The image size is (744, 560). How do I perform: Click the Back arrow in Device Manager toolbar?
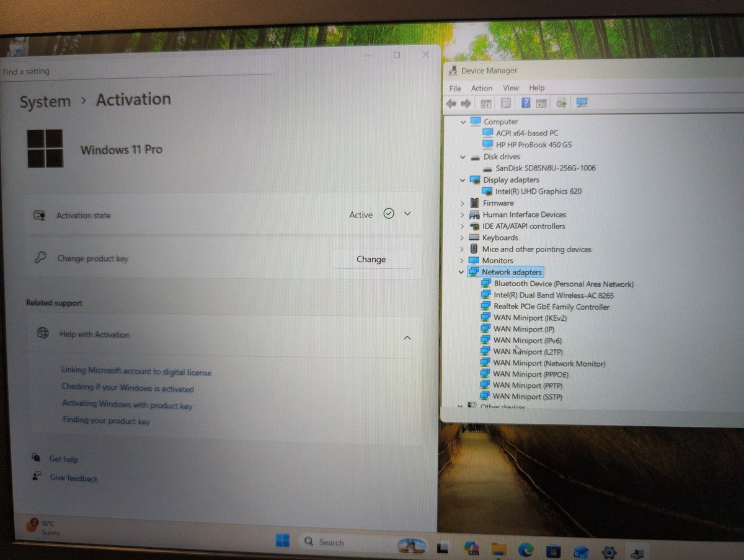[x=451, y=103]
